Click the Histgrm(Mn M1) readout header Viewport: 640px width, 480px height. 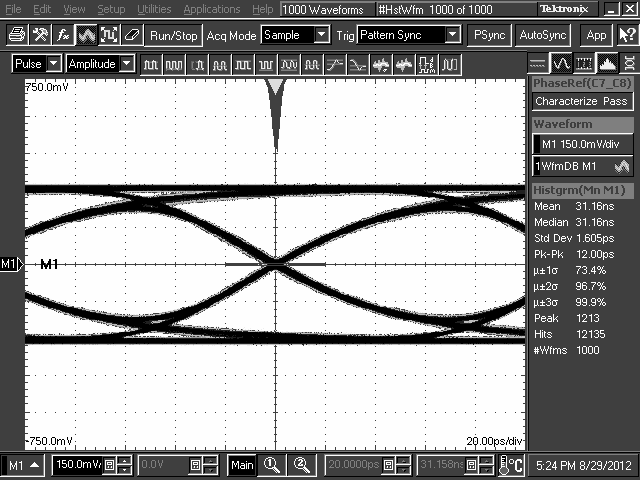(x=582, y=190)
